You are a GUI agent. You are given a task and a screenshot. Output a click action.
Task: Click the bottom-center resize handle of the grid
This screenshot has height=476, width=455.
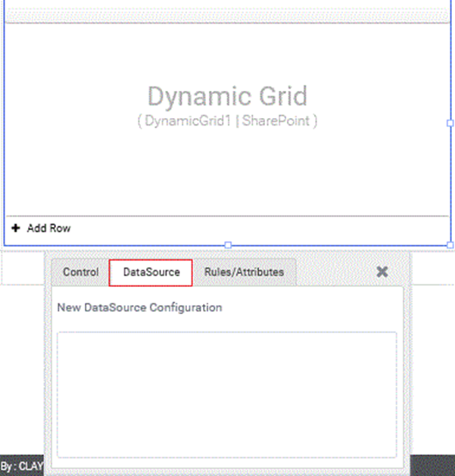click(228, 245)
